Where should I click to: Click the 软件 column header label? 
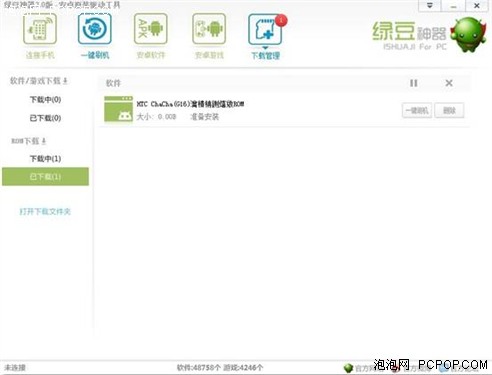113,83
